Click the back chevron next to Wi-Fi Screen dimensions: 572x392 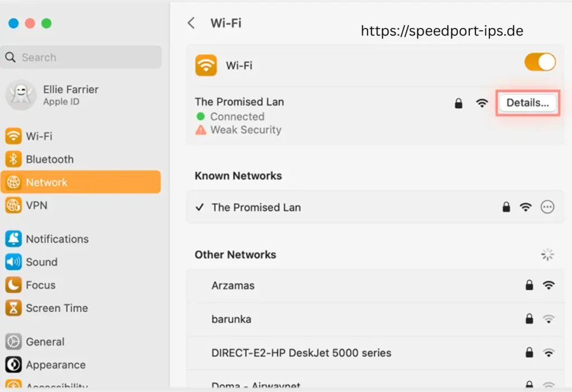click(x=191, y=23)
